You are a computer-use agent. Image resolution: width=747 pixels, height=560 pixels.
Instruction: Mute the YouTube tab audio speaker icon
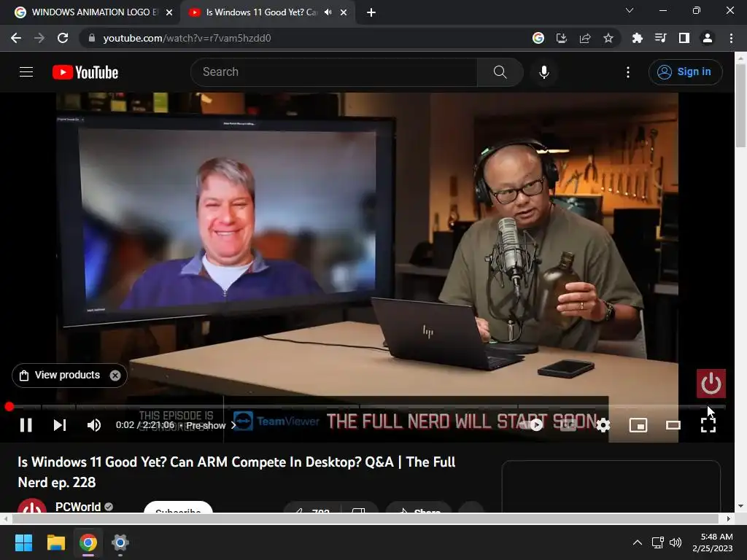tap(328, 12)
